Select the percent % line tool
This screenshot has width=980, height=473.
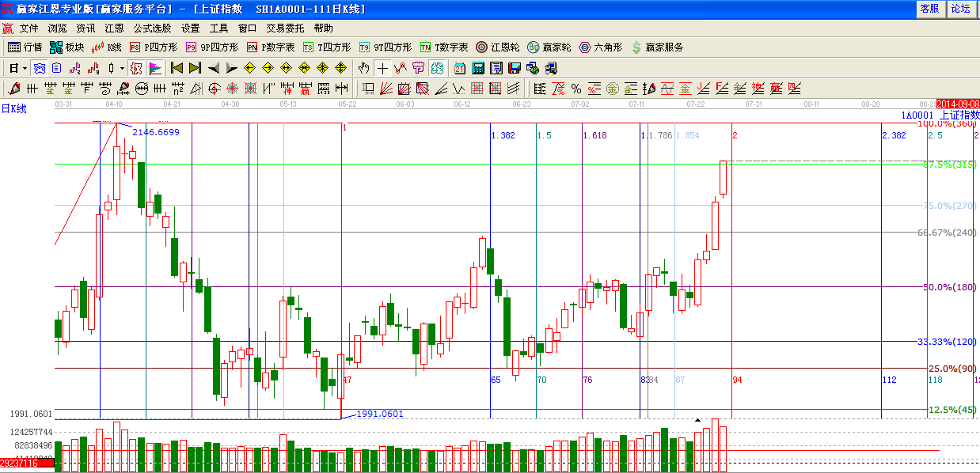pyautogui.click(x=576, y=89)
